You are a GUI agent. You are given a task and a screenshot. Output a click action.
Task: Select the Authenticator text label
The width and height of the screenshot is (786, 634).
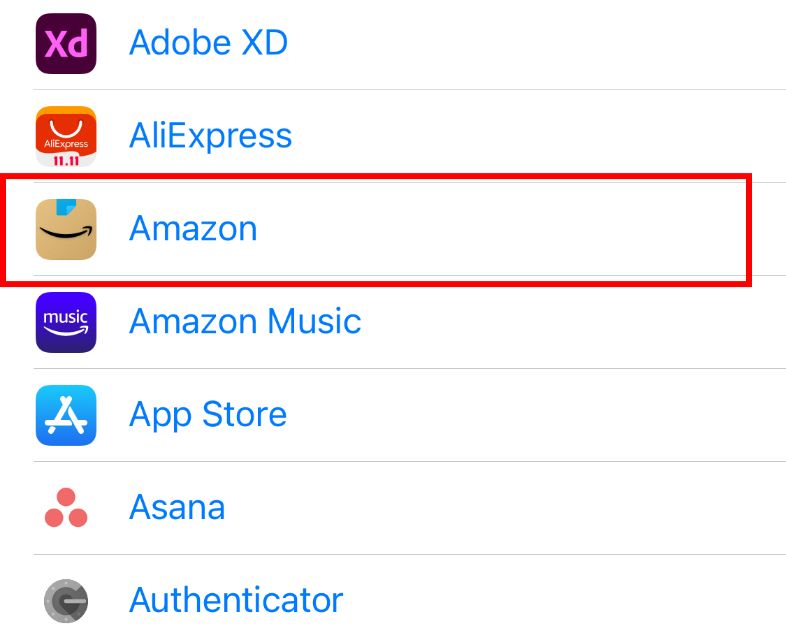click(x=236, y=601)
